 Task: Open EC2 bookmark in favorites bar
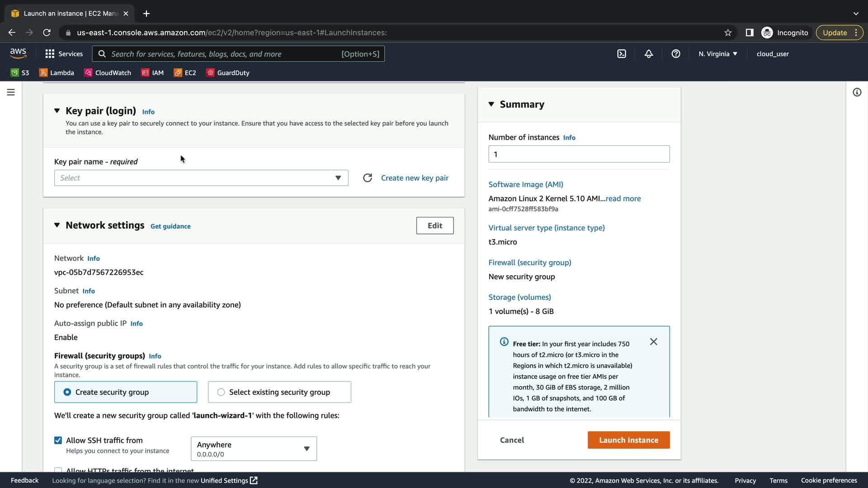tap(185, 73)
